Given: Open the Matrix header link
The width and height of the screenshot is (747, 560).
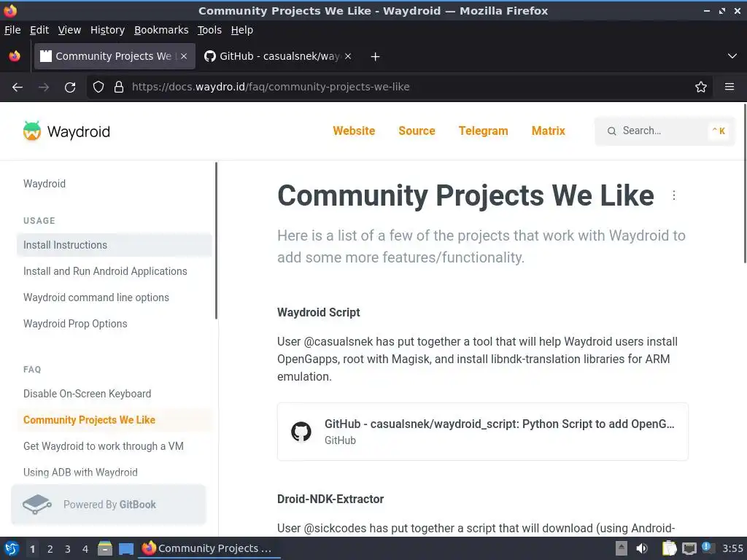Looking at the screenshot, I should (x=549, y=131).
